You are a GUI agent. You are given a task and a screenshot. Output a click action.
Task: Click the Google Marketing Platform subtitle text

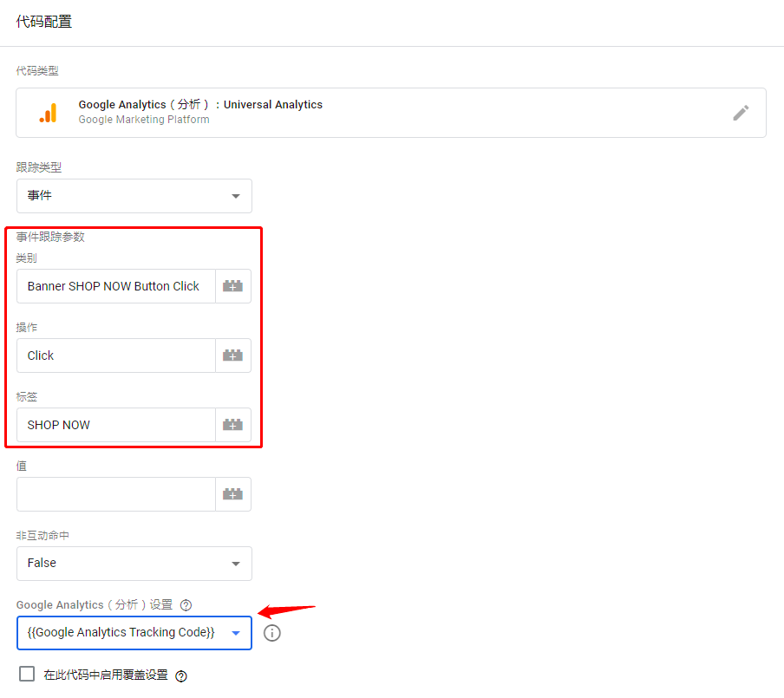(144, 120)
